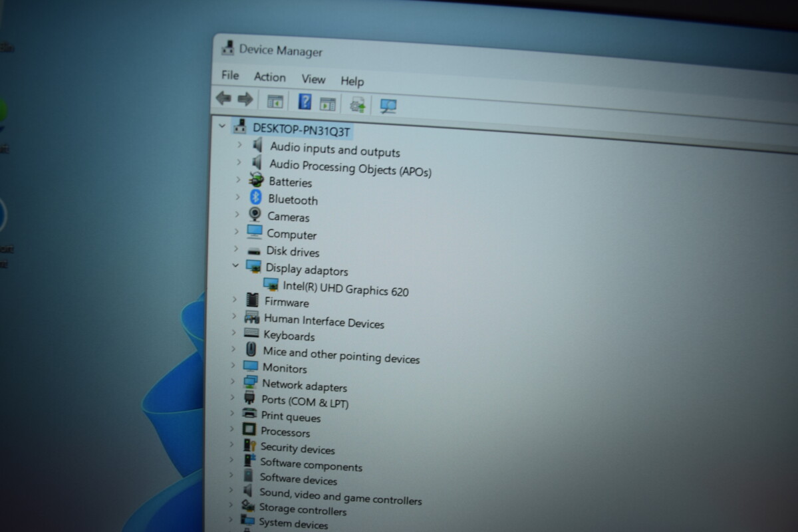Go back with the Back arrow toolbar icon

pyautogui.click(x=223, y=98)
